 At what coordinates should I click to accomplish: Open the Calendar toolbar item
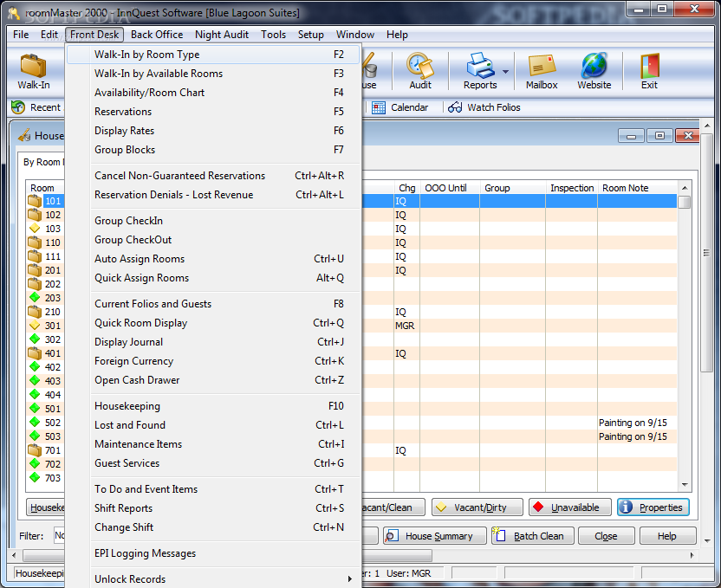click(x=400, y=107)
